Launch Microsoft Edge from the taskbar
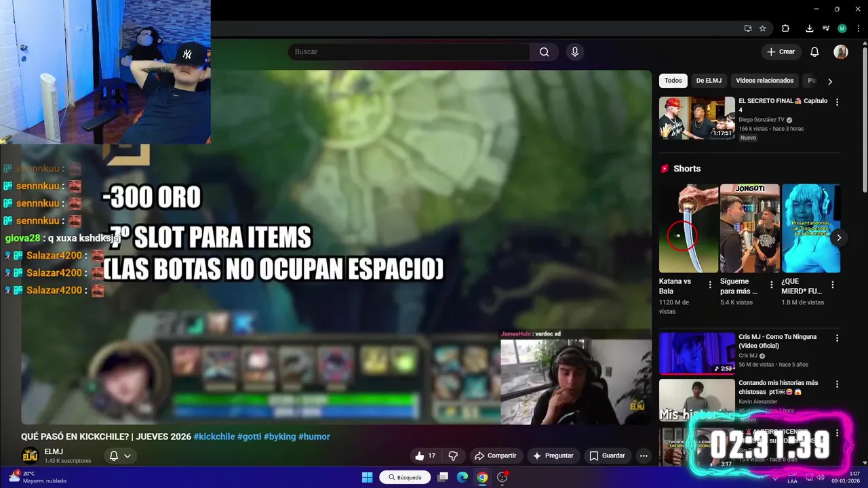The image size is (868, 488). (x=462, y=477)
